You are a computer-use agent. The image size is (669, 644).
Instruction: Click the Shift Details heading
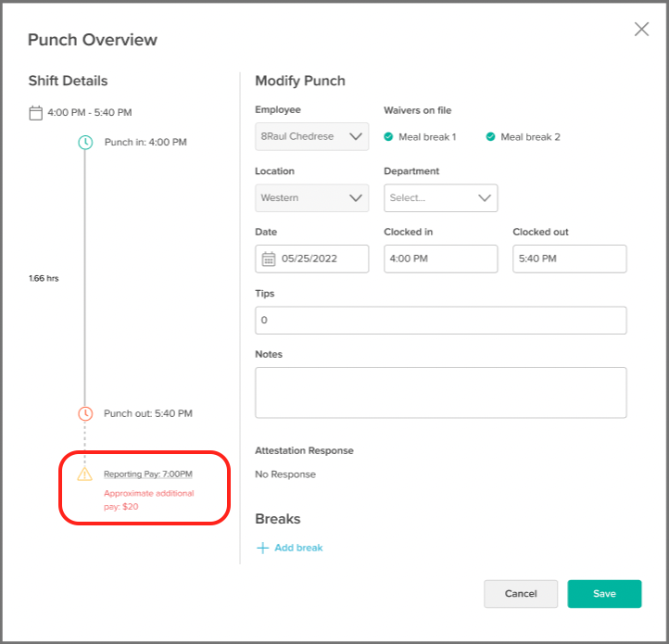[68, 81]
